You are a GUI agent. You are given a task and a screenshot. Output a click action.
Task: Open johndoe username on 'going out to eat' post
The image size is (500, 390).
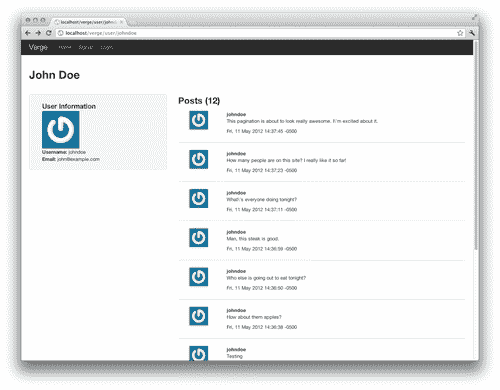pos(236,271)
